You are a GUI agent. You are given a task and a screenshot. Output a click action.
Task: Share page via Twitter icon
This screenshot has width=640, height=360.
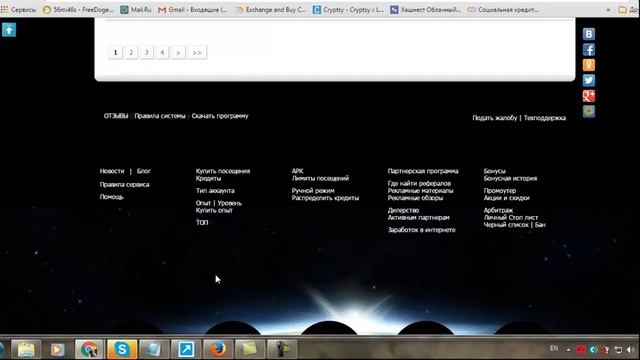[x=589, y=80]
